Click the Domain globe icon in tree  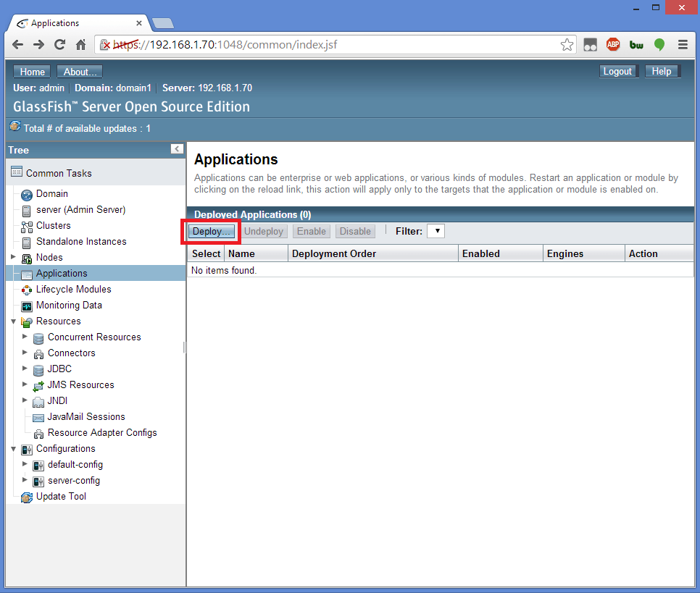coord(27,194)
